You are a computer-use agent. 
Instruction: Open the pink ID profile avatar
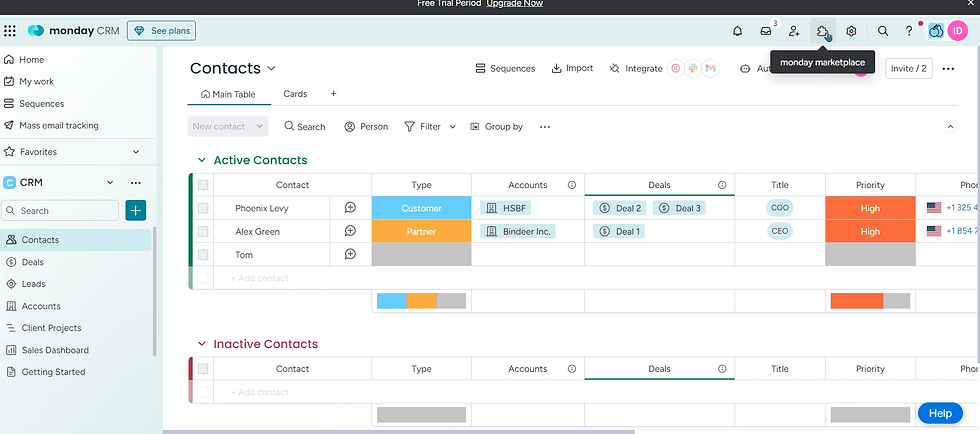(958, 31)
